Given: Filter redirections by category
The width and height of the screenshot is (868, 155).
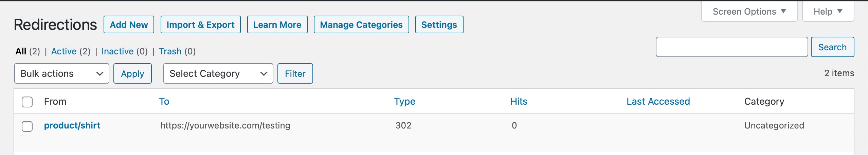Looking at the screenshot, I should pos(295,73).
